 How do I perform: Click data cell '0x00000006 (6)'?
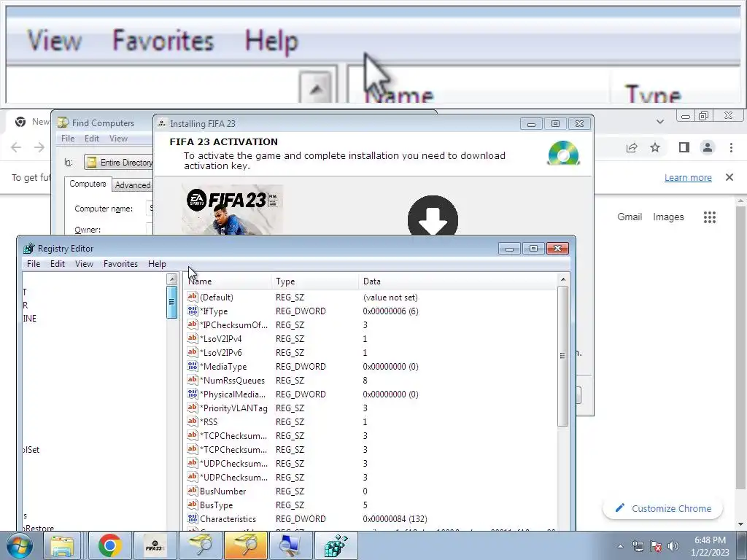tap(391, 311)
